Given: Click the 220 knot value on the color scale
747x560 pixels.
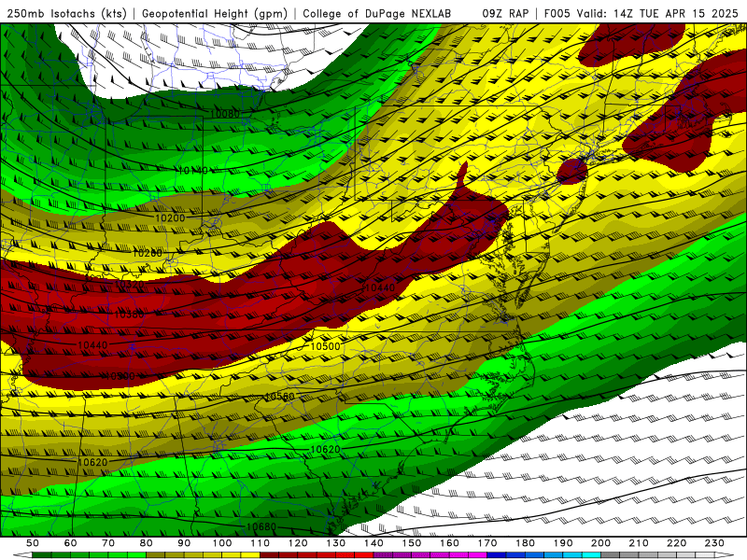Looking at the screenshot, I should click(676, 543).
